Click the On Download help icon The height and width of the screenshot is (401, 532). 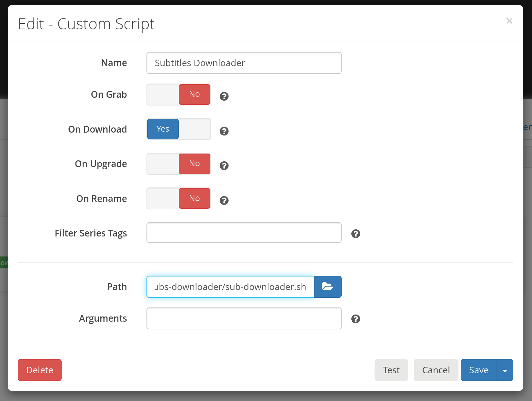click(224, 131)
